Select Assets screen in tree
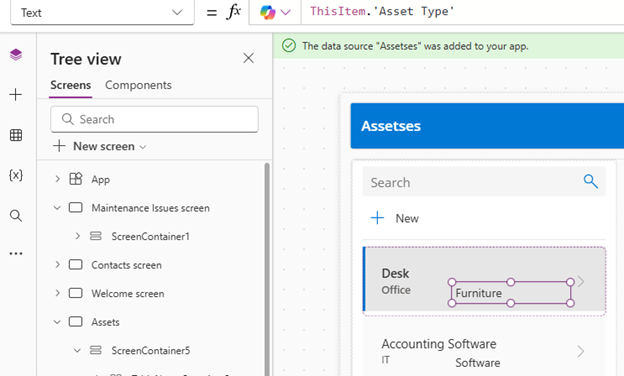 [105, 322]
